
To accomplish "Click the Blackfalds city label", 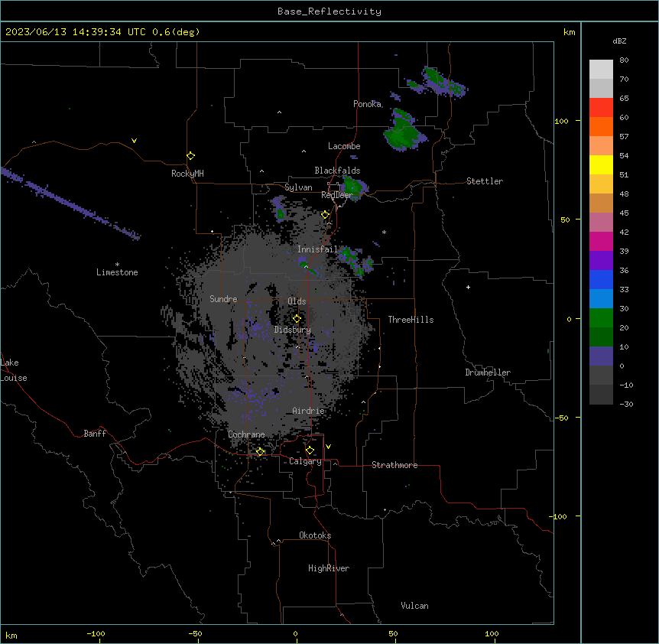I will click(337, 171).
